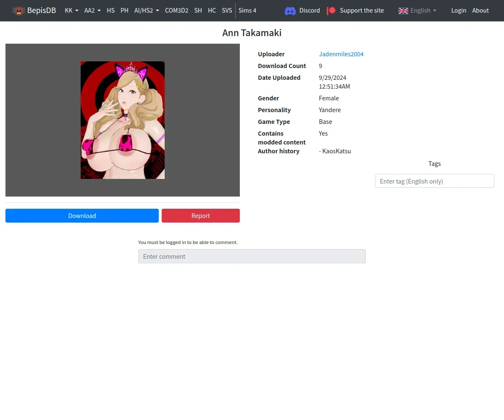Click the Enter comment field

click(252, 256)
